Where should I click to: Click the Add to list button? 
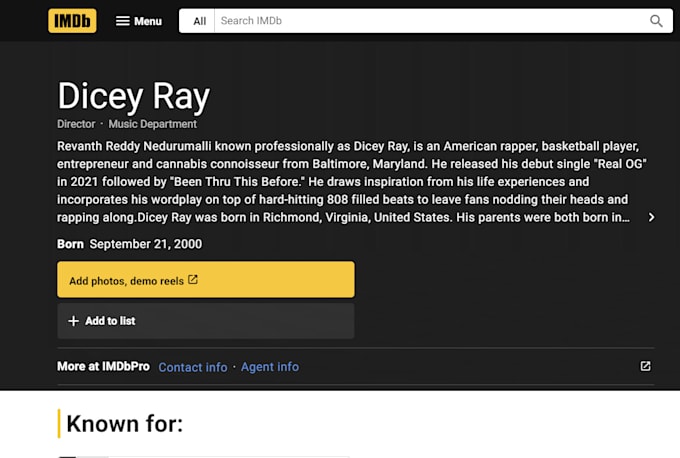(206, 321)
